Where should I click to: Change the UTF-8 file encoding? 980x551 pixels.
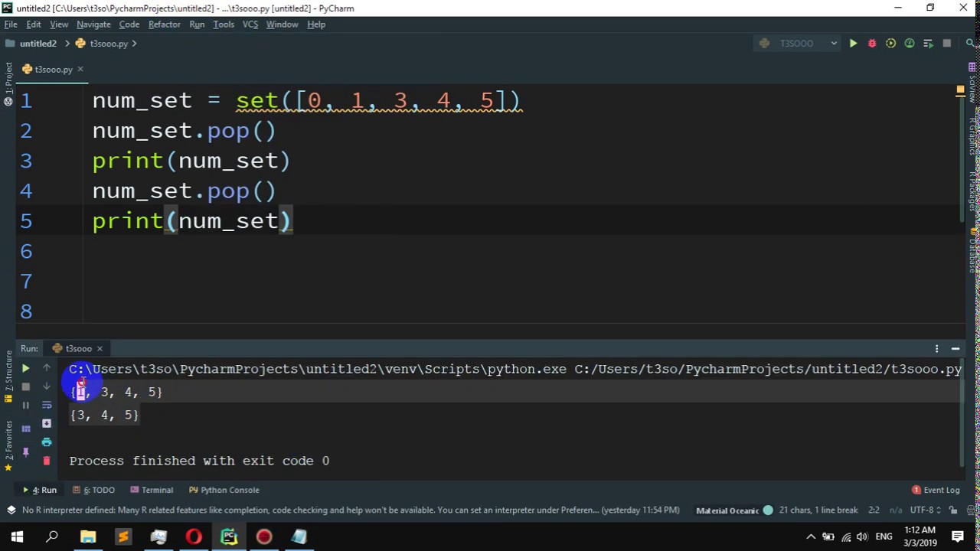(925, 510)
